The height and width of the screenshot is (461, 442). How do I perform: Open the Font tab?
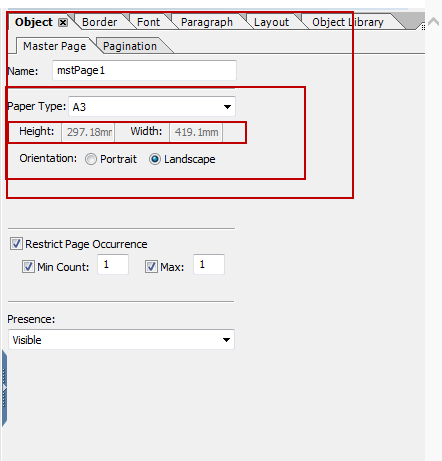148,22
